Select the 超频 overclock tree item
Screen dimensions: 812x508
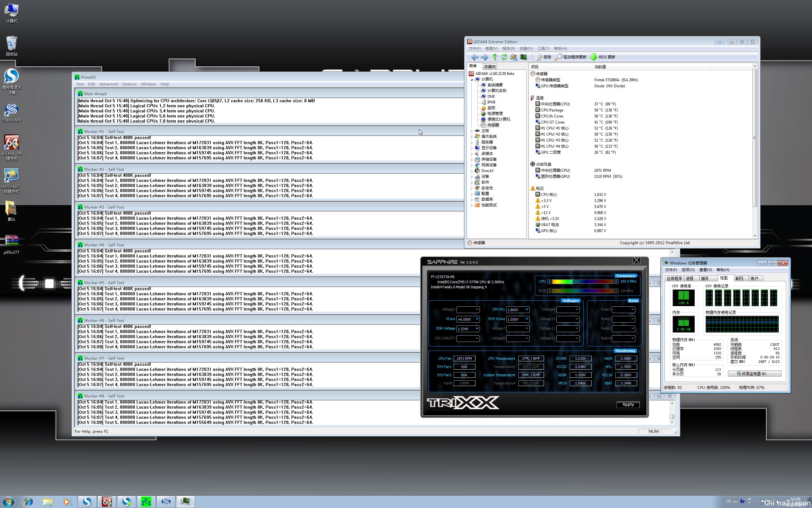491,108
